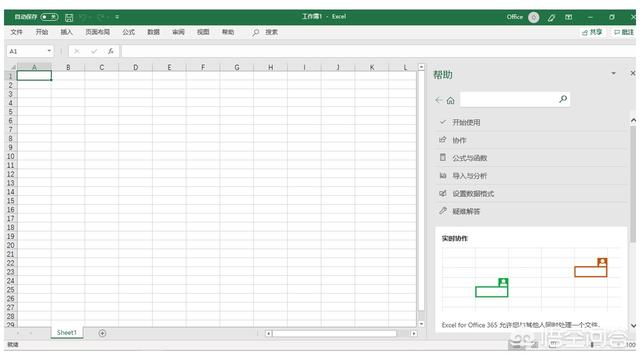Open the 帮助 (Help) ribbon tab
Screen dimensions: 640x360
228,32
